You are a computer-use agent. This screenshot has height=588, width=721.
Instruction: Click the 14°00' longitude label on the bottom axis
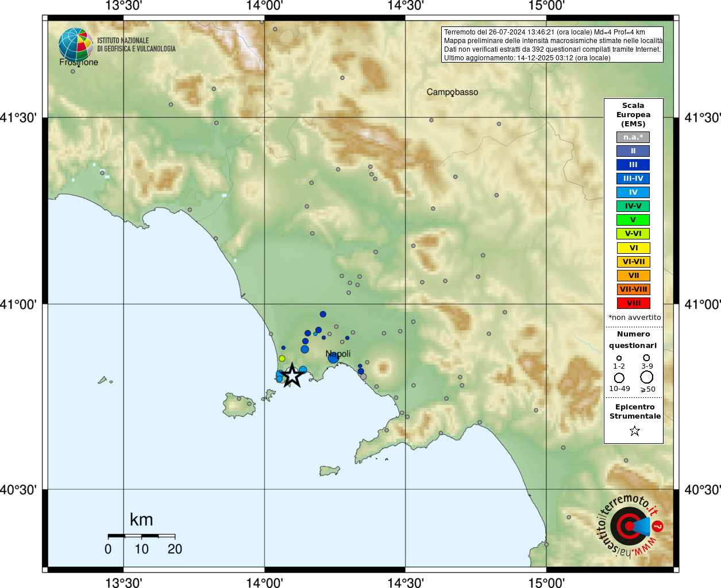click(264, 582)
